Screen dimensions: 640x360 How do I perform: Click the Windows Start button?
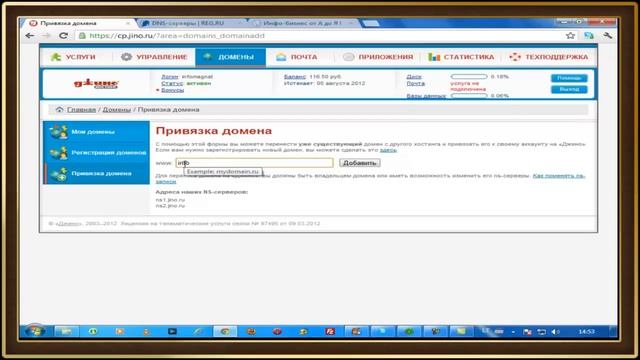click(35, 331)
